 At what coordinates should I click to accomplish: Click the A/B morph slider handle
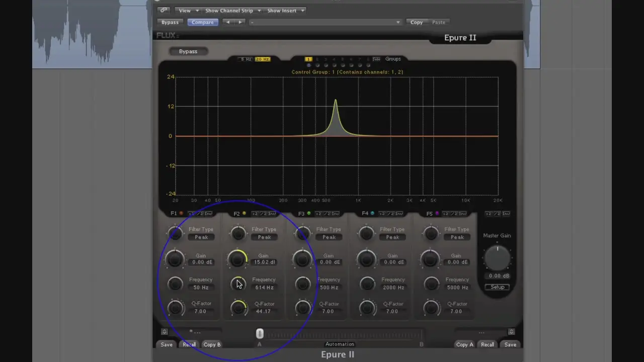pos(260,333)
